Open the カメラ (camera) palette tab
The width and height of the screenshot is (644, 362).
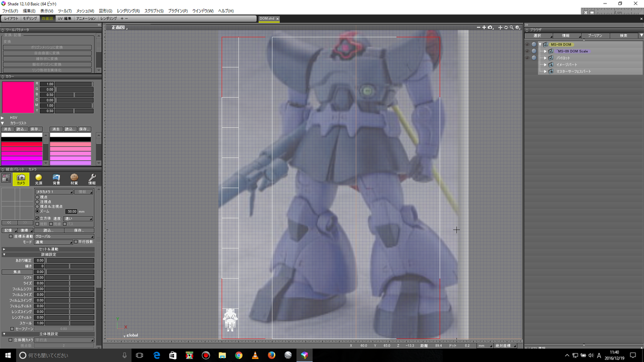pos(21,179)
